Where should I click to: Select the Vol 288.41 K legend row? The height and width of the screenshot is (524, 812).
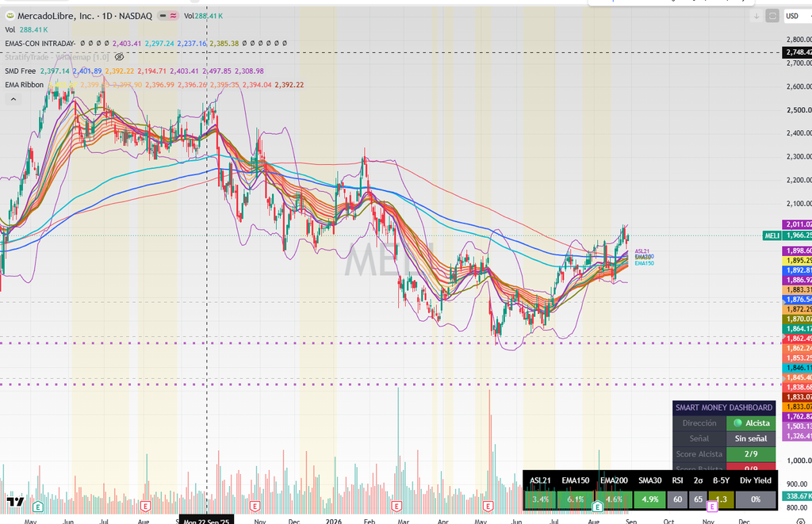point(26,29)
